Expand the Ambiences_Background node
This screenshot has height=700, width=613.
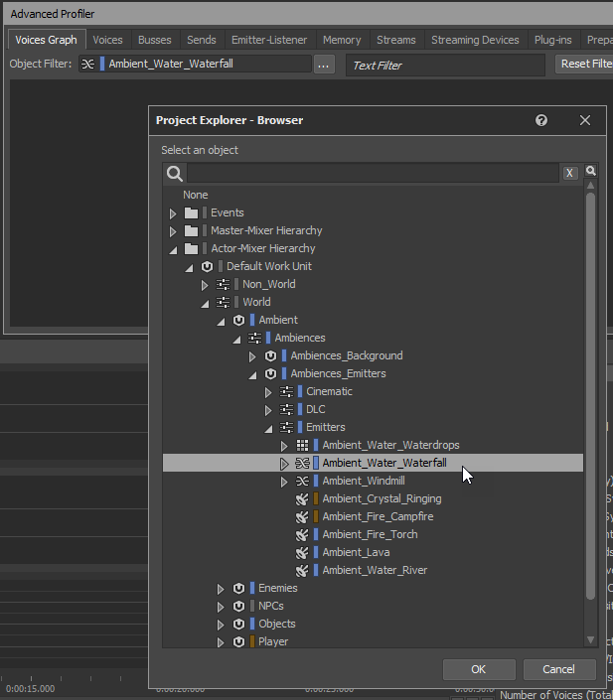coord(252,356)
